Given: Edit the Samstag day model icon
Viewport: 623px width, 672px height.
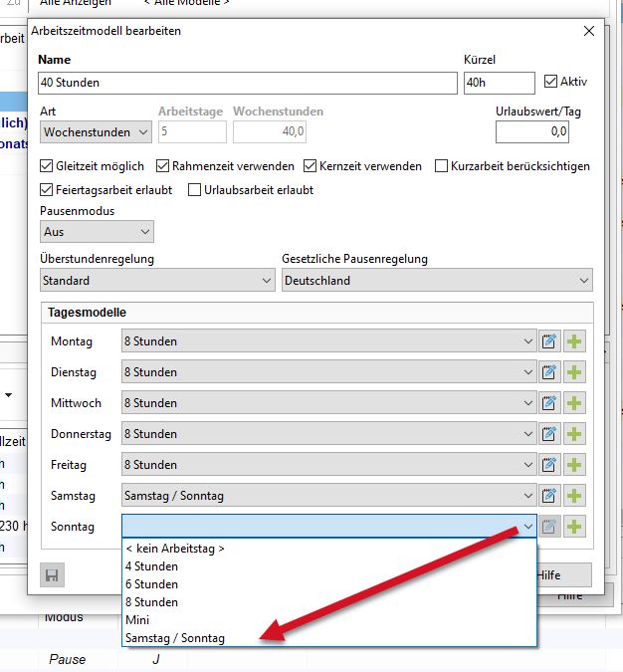Looking at the screenshot, I should (549, 496).
